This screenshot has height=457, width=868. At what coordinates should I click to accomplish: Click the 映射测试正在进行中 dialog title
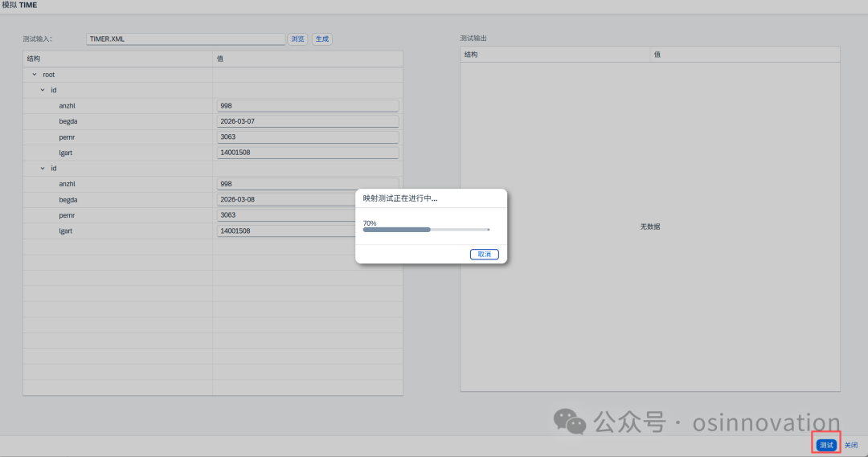click(x=400, y=198)
